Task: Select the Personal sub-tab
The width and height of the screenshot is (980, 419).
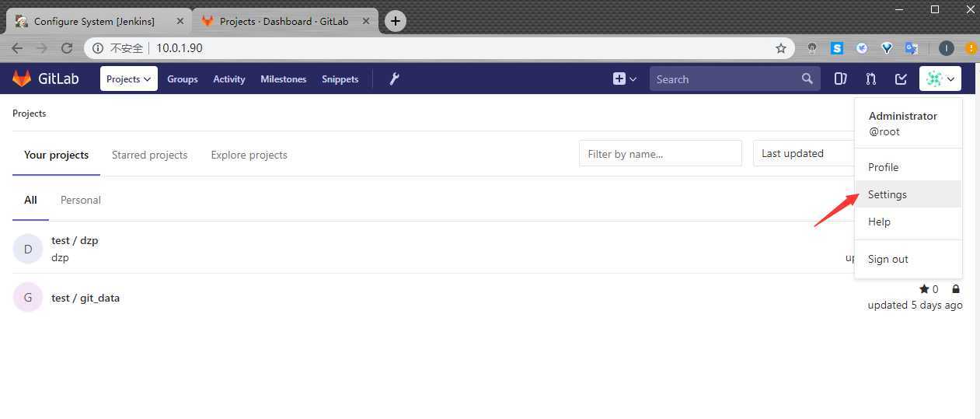Action: pyautogui.click(x=81, y=200)
